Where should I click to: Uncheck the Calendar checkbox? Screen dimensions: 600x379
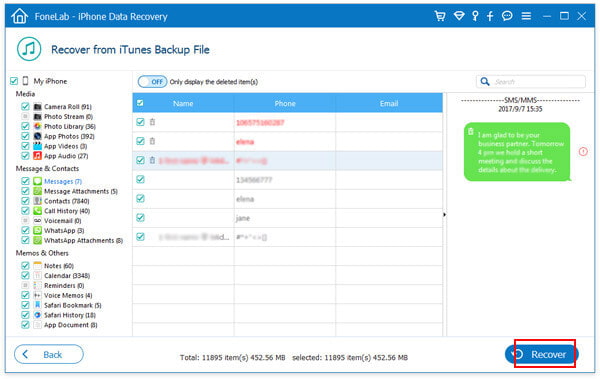tap(25, 276)
